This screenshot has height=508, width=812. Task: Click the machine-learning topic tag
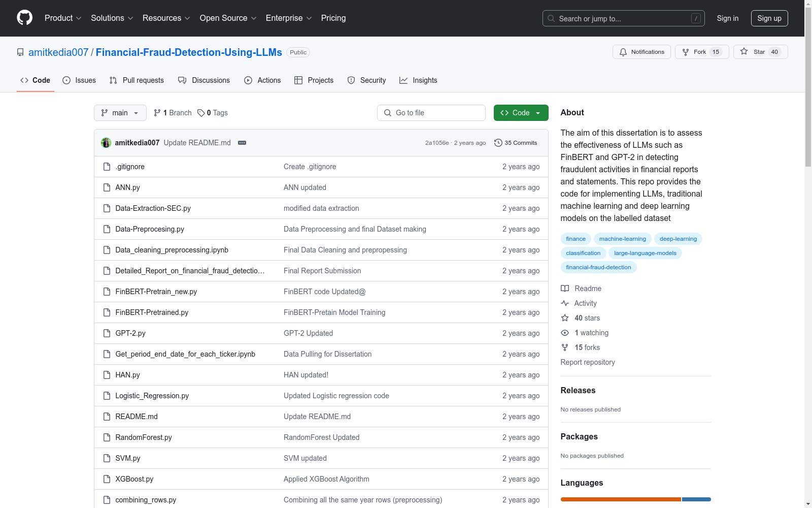(623, 239)
